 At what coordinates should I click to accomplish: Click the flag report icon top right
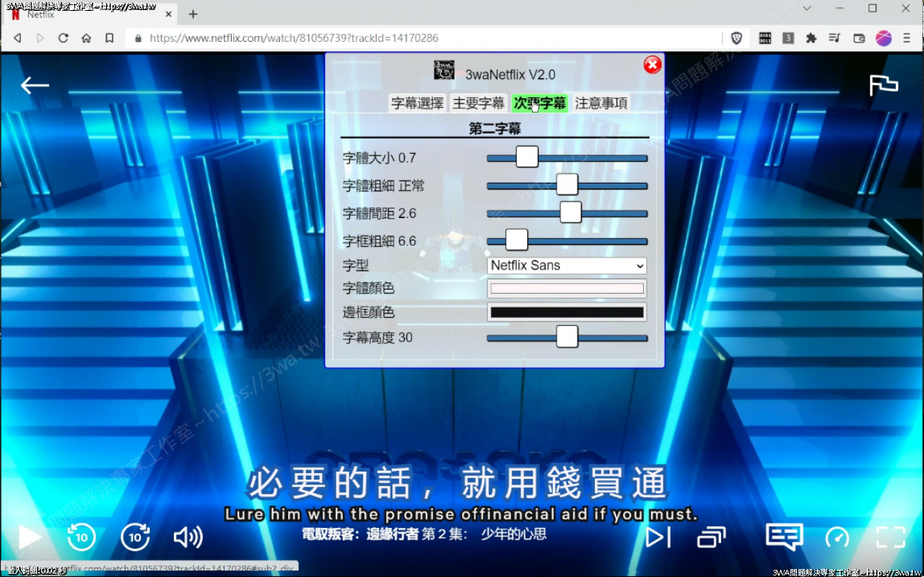(x=884, y=85)
